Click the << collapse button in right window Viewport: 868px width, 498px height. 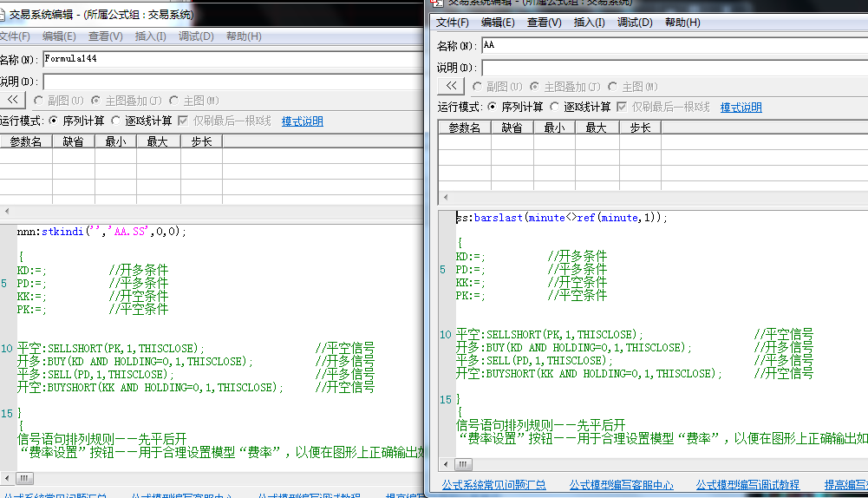point(451,86)
